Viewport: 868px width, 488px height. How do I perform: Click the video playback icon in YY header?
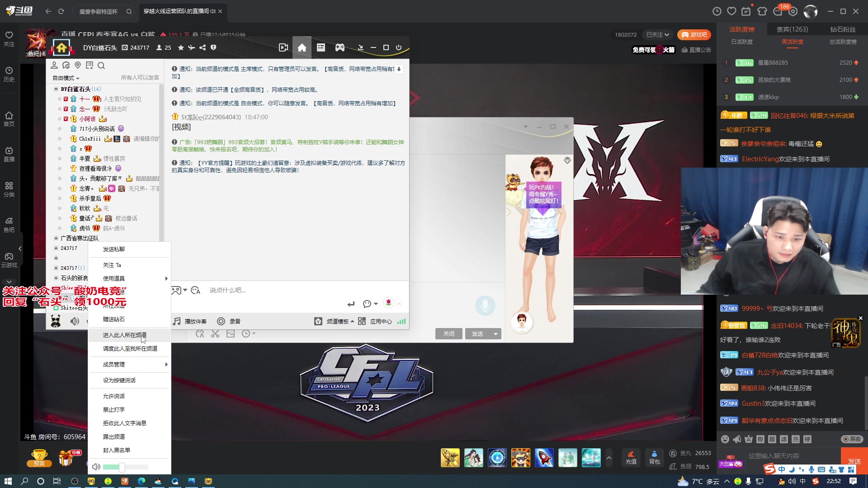pos(283,47)
